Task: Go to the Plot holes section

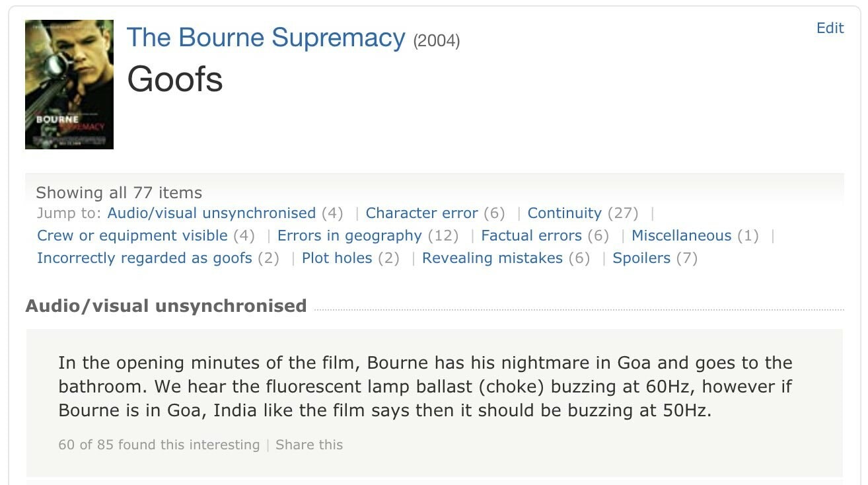Action: coord(337,258)
